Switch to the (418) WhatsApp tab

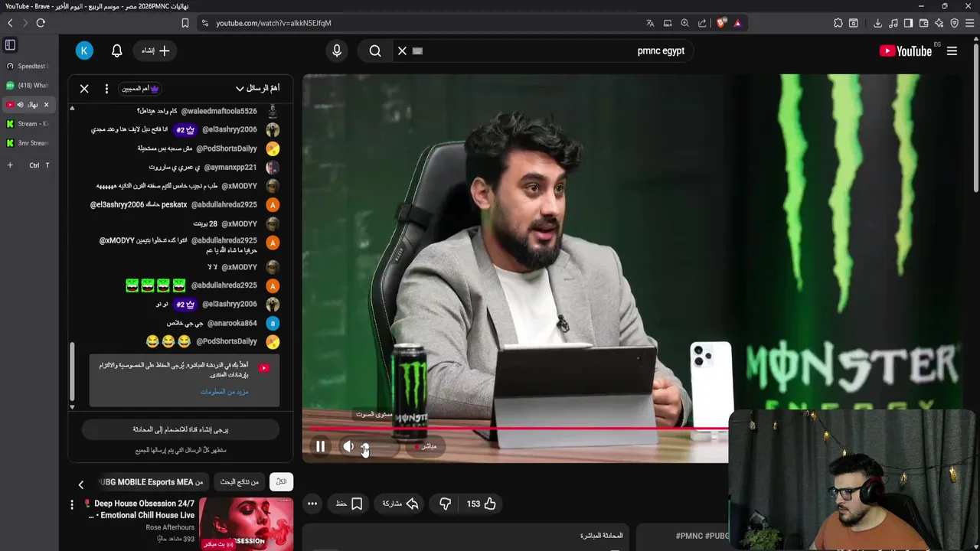click(28, 86)
